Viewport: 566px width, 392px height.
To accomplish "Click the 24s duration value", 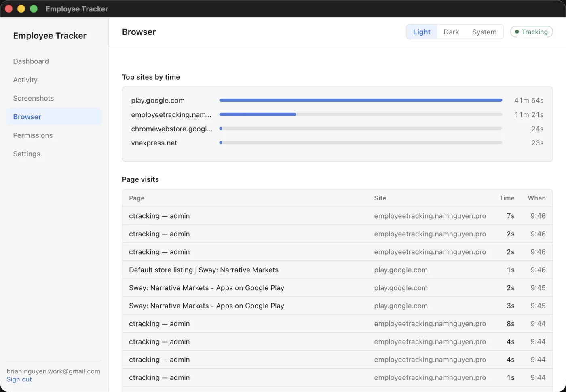I will click(x=537, y=129).
